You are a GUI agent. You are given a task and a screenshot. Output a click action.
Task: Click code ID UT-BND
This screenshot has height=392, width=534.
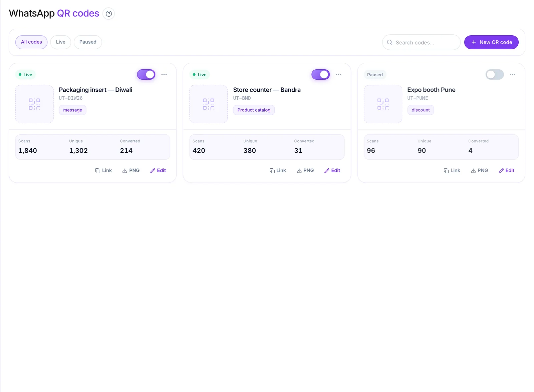coord(242,98)
